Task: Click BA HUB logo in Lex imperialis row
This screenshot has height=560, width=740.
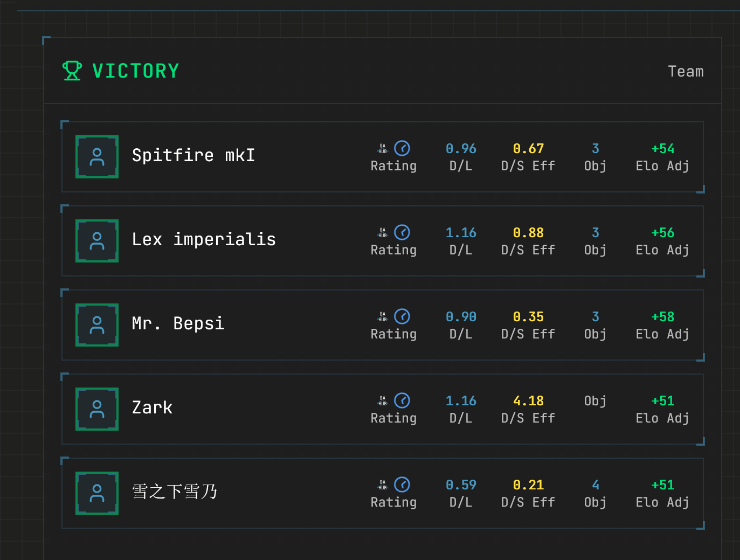Action: tap(383, 232)
